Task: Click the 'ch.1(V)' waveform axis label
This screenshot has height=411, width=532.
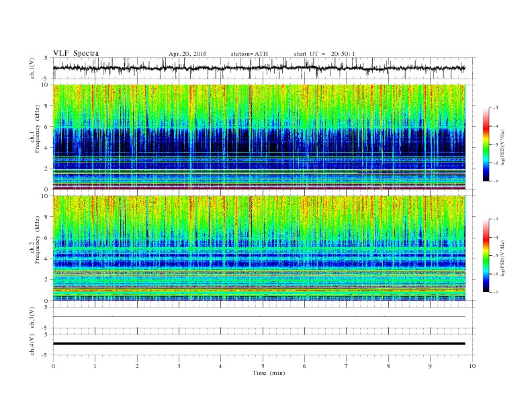Action: click(32, 68)
